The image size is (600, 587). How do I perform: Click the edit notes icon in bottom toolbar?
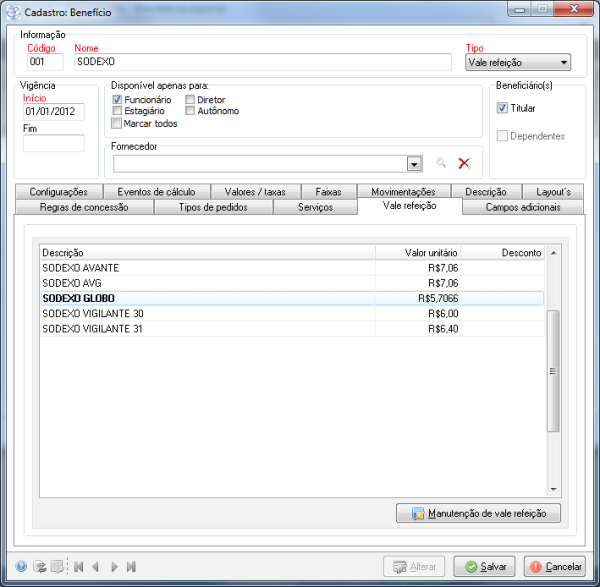pyautogui.click(x=57, y=566)
